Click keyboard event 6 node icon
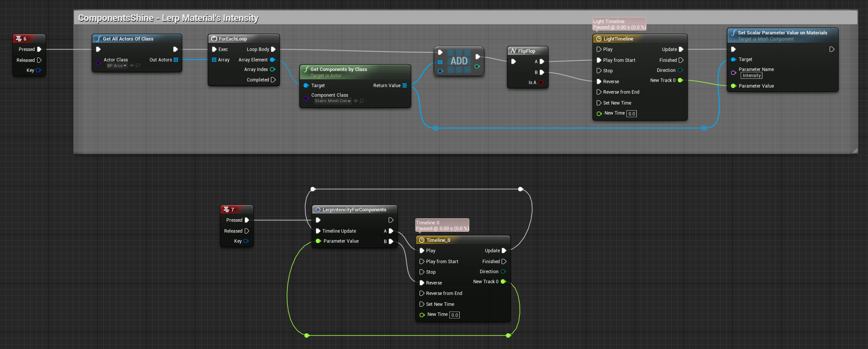868x349 pixels. tap(19, 39)
